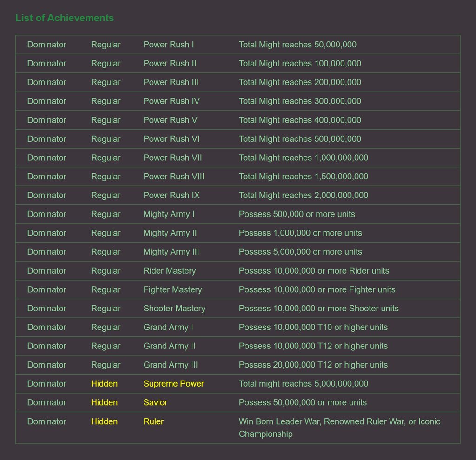The height and width of the screenshot is (460, 476).
Task: Click the yellow Savior achievement name
Action: click(155, 403)
